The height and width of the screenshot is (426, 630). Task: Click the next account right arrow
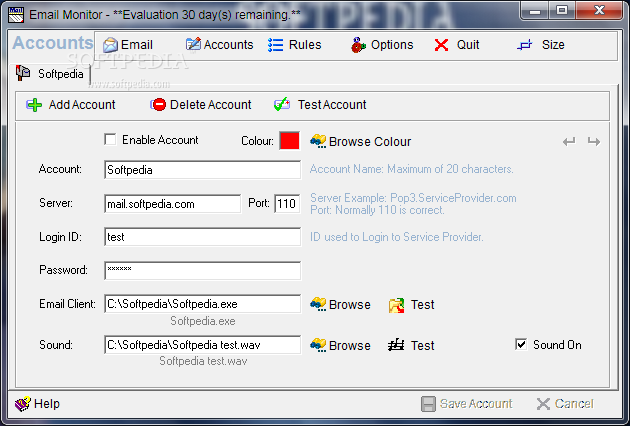[x=594, y=141]
